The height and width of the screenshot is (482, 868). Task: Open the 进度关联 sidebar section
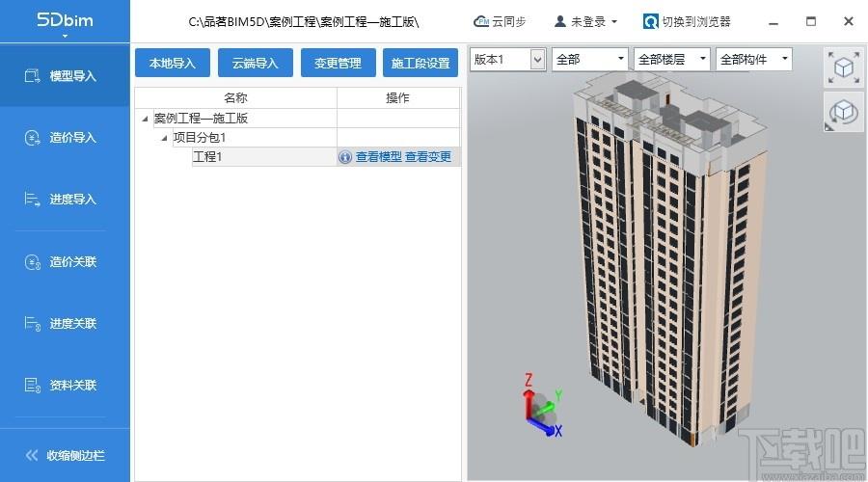(x=65, y=323)
